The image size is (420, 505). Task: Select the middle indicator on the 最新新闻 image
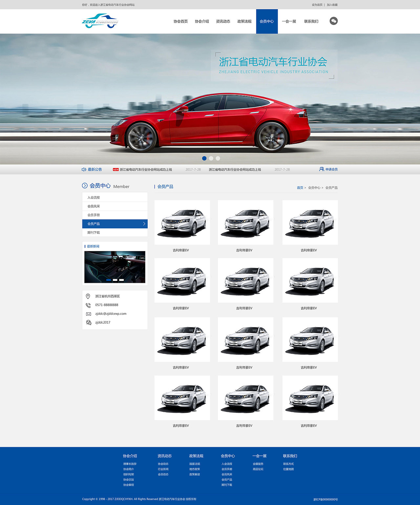115,280
